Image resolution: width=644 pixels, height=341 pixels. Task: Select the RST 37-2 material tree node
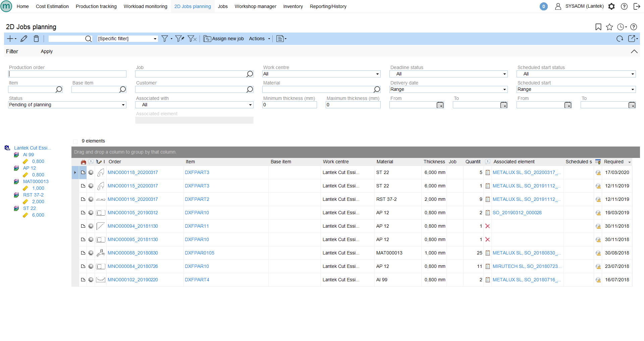(x=33, y=195)
